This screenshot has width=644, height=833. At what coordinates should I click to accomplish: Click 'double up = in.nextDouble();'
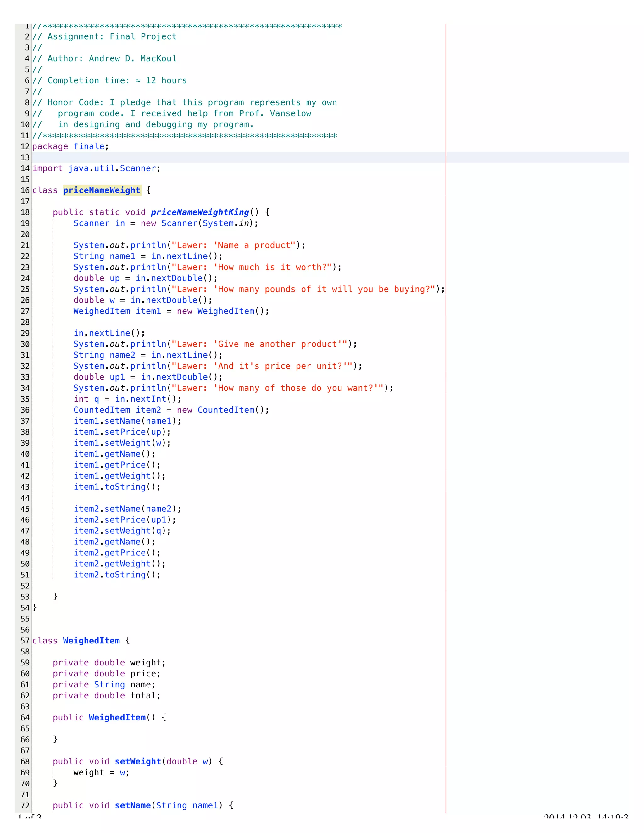point(145,279)
